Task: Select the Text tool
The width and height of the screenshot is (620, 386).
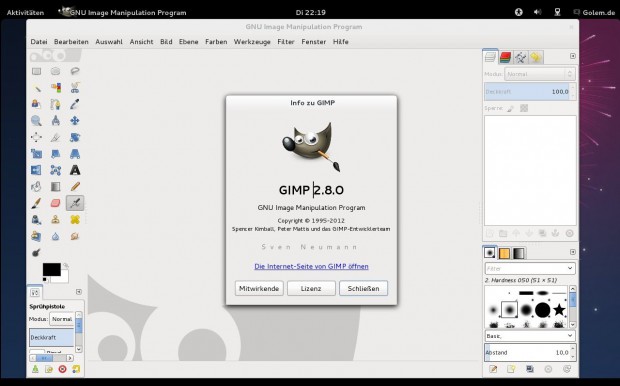Action: click(75, 170)
